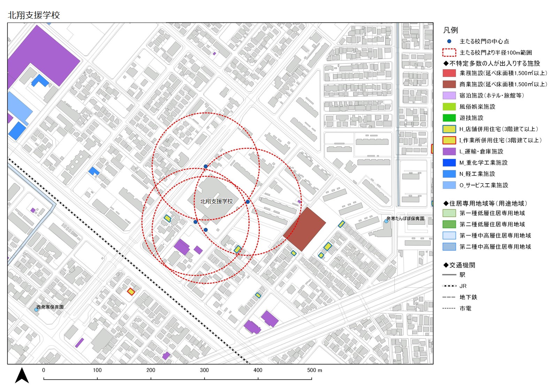Click the 北翔支援学校 label on the map

(216, 201)
